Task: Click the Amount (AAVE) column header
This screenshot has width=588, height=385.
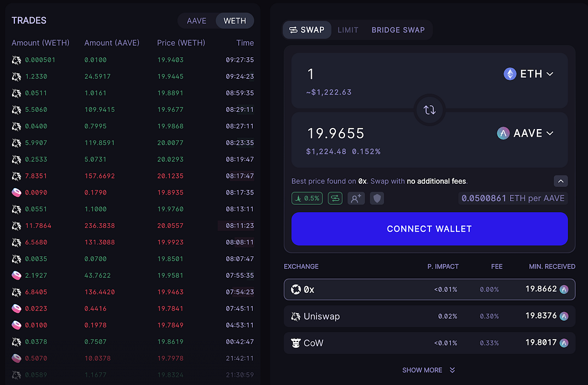Action: (x=112, y=43)
